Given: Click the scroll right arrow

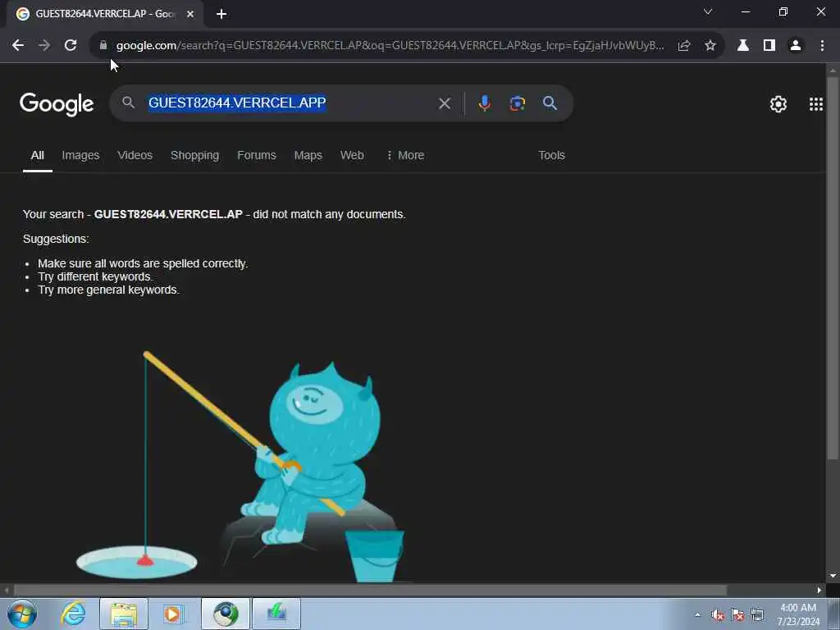Looking at the screenshot, I should pyautogui.click(x=819, y=590).
